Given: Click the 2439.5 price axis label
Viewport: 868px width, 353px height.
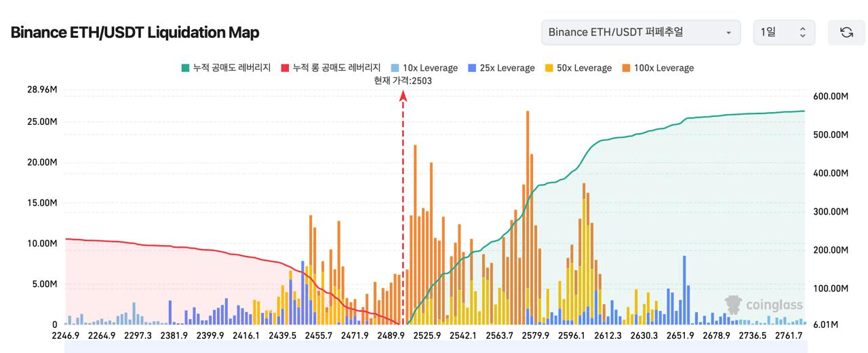Looking at the screenshot, I should point(282,335).
